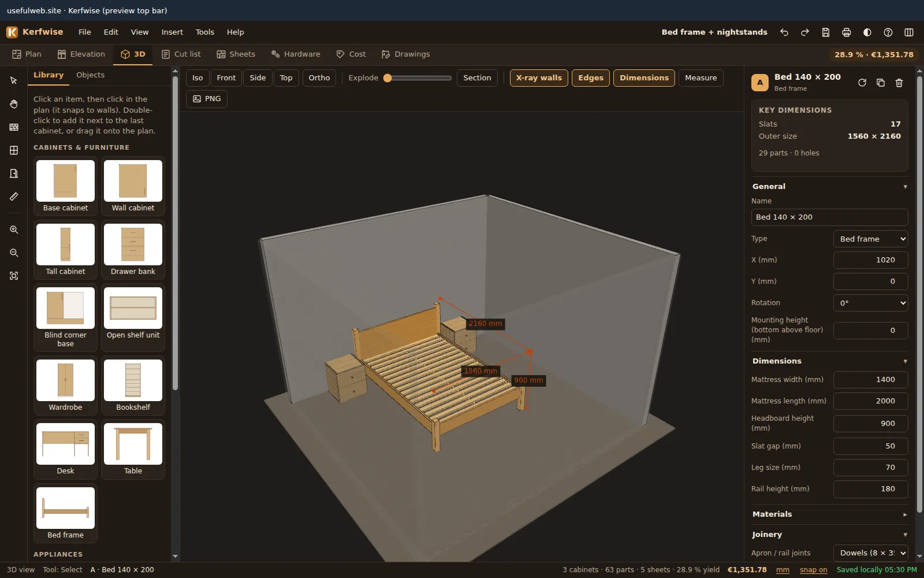This screenshot has height=578, width=924.
Task: Collapse the Dimensions section
Action: 829,361
